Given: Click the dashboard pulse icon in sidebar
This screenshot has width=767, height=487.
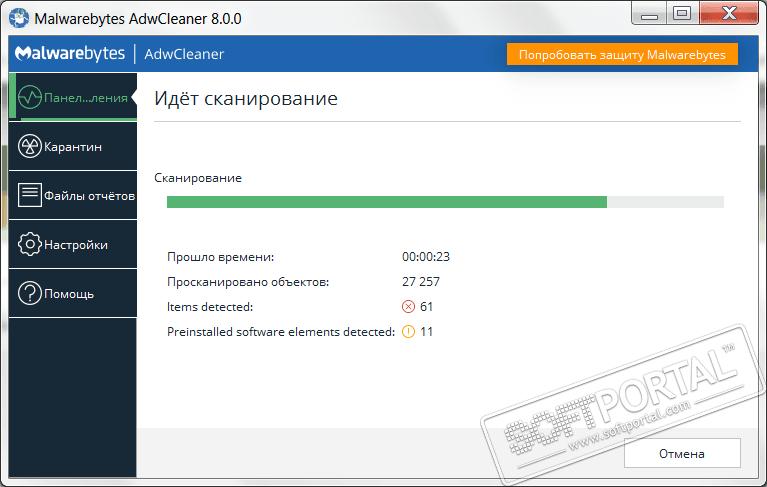Looking at the screenshot, I should pos(30,97).
